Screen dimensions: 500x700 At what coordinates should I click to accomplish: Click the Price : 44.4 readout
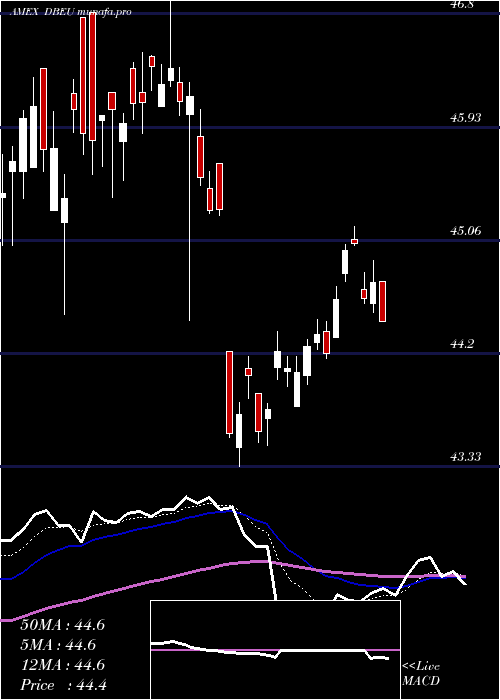(63, 685)
